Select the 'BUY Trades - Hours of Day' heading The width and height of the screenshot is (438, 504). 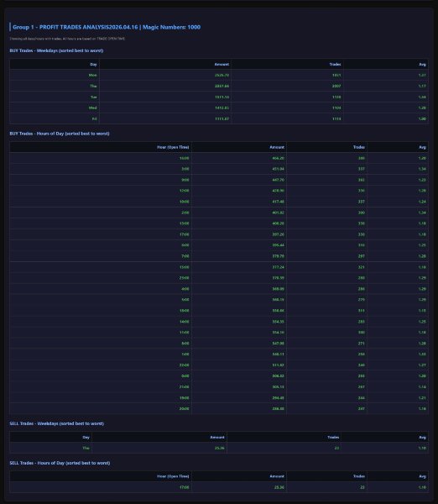[60, 134]
